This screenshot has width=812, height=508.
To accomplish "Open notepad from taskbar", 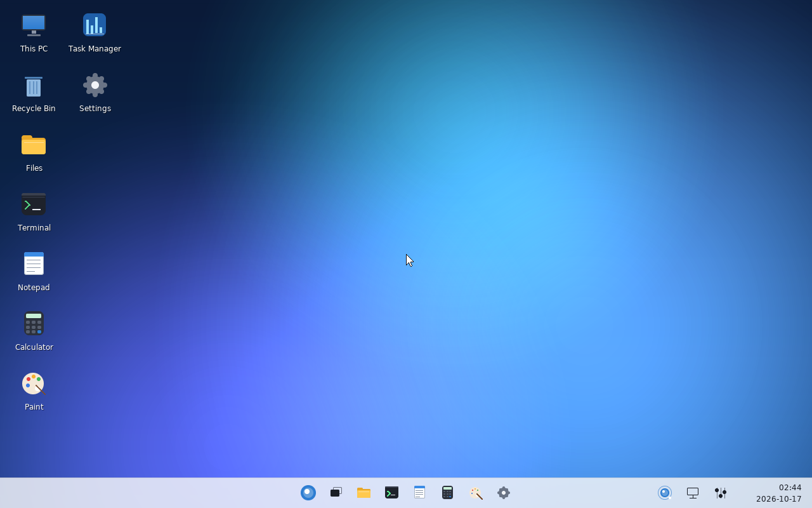I will click(x=419, y=493).
